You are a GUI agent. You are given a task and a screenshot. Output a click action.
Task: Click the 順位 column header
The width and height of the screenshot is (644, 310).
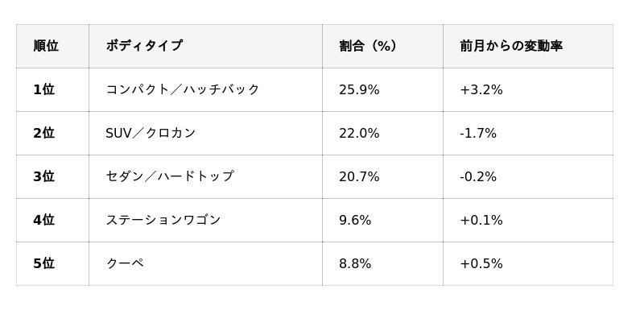click(x=52, y=46)
